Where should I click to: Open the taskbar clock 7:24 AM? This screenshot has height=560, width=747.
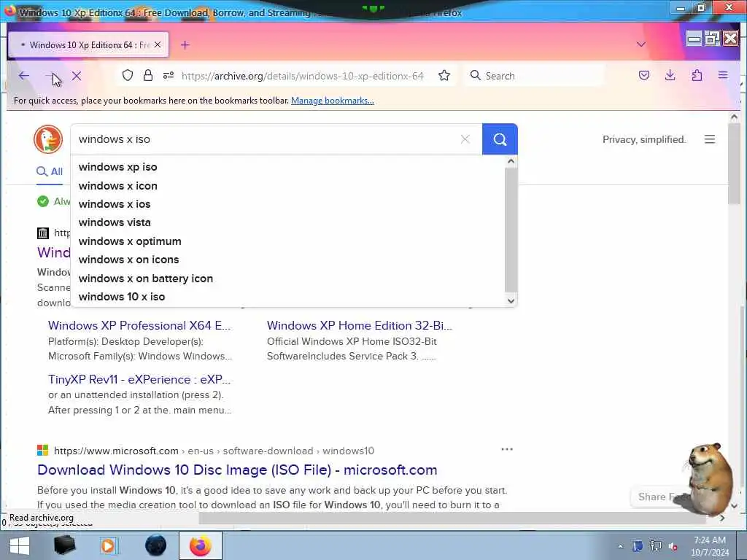[709, 546]
